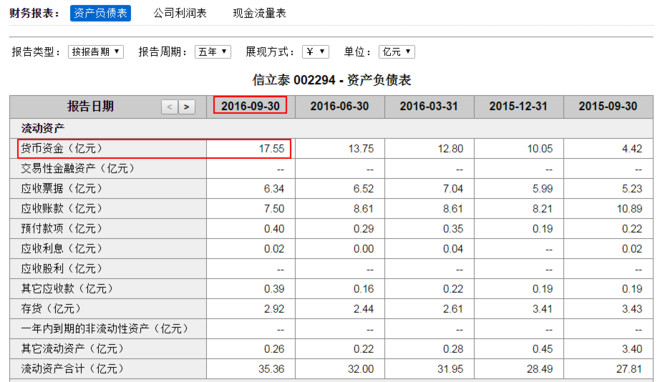Viewport: 660px width, 382px height.
Task: Click the previous period arrow button
Action: (x=169, y=107)
